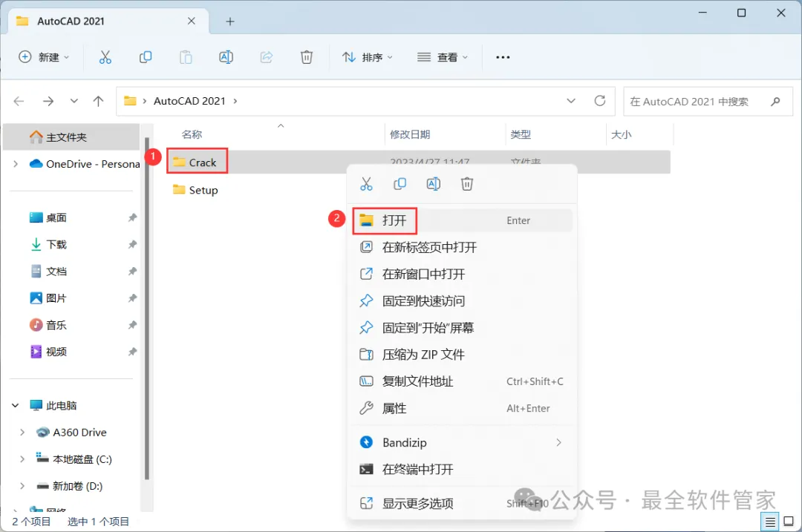Select 固定到快速访问 menu item
Image resolution: width=802 pixels, height=532 pixels.
click(x=462, y=301)
